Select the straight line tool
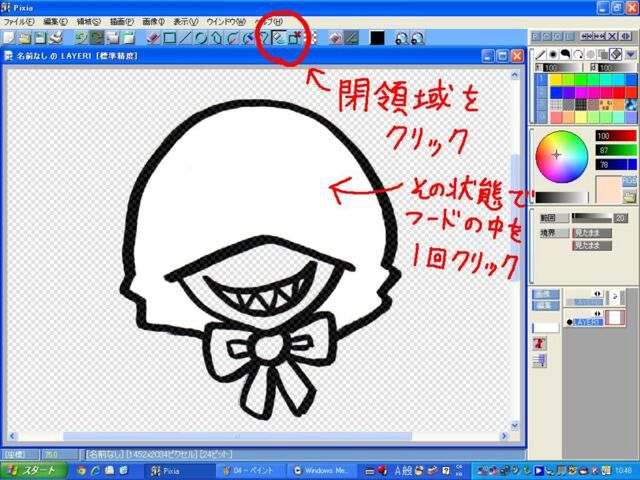 (185, 38)
